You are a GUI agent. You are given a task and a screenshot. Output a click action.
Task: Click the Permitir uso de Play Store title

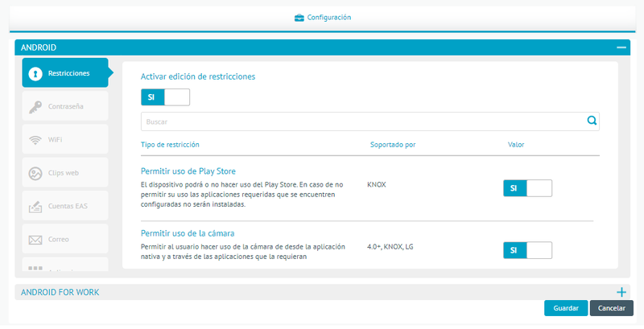188,171
